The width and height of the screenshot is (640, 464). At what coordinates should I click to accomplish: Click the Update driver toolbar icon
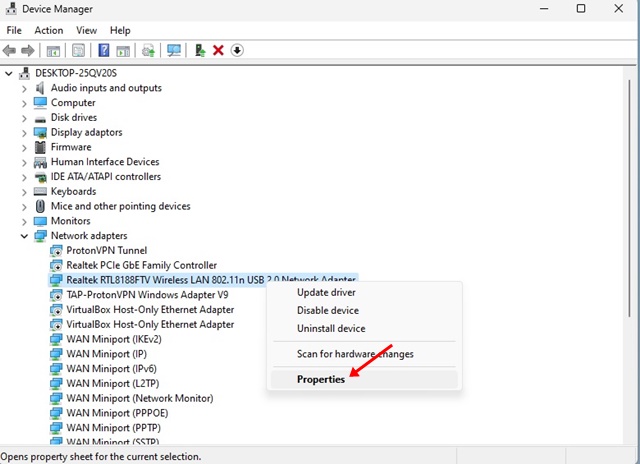click(x=148, y=51)
